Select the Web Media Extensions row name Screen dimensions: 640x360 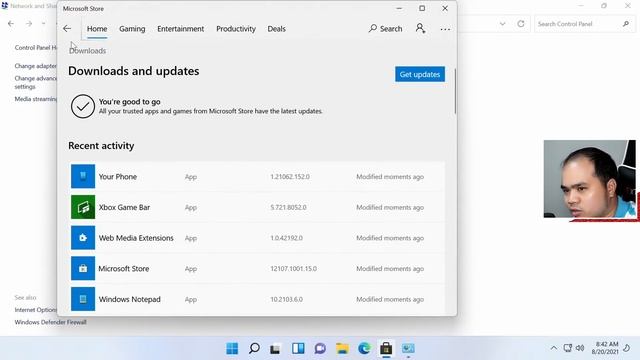[136, 238]
